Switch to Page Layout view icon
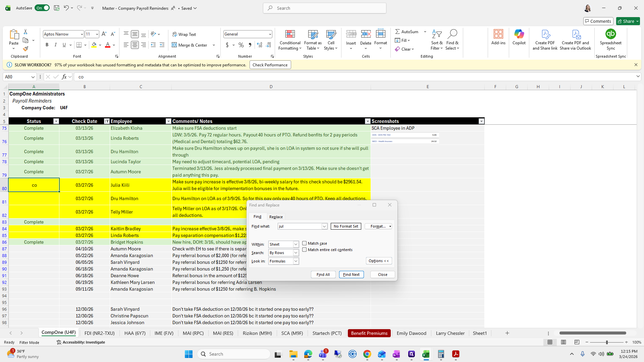 point(563,342)
